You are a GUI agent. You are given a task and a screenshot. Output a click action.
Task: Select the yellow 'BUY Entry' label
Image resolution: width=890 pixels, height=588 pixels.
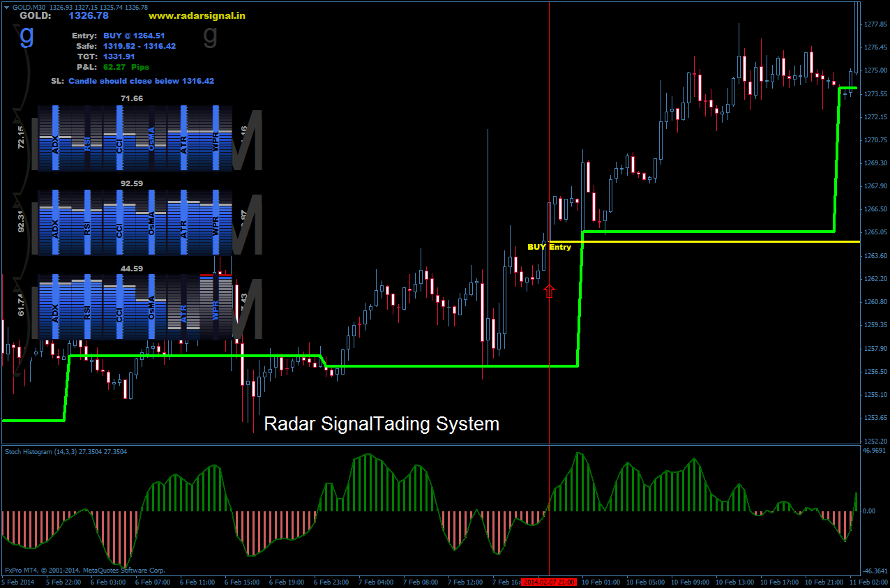tap(549, 247)
